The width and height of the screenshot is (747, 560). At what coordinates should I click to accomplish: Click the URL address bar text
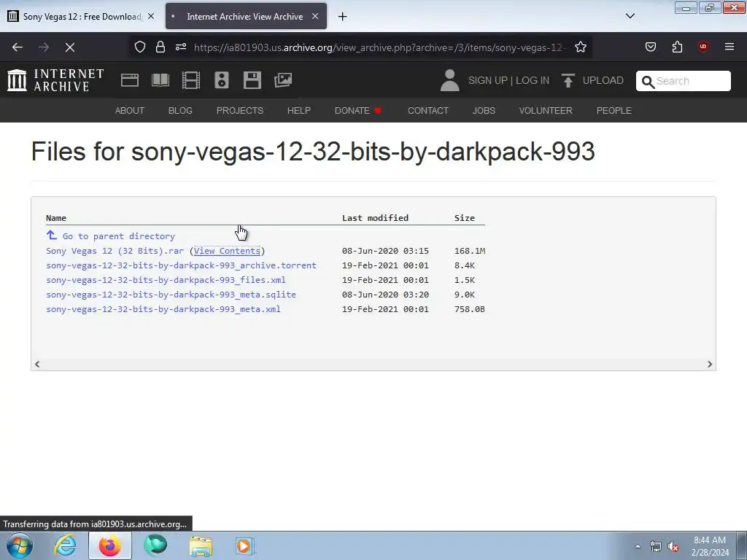379,47
